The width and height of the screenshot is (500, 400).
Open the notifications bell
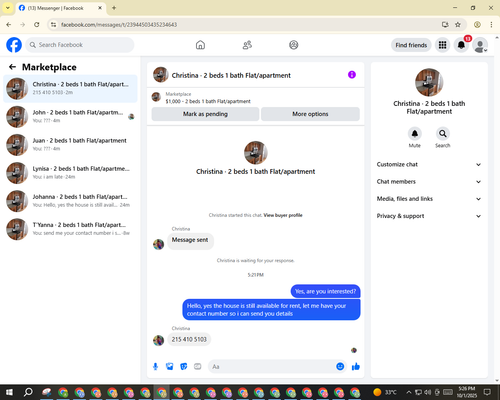(x=461, y=45)
